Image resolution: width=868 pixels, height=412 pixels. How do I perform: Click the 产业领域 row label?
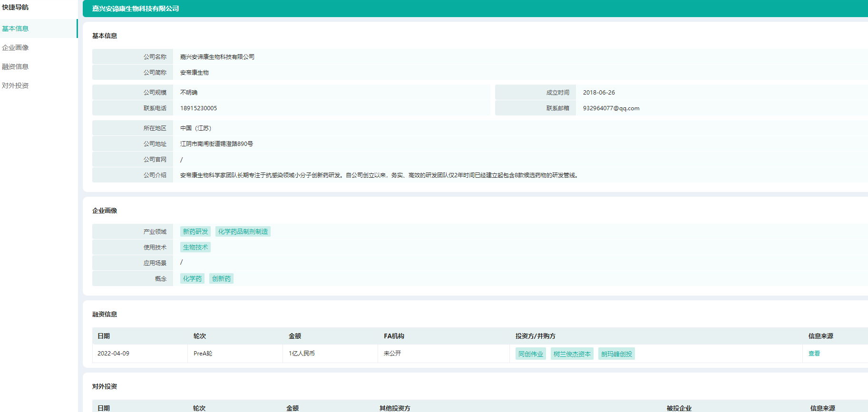pyautogui.click(x=155, y=232)
